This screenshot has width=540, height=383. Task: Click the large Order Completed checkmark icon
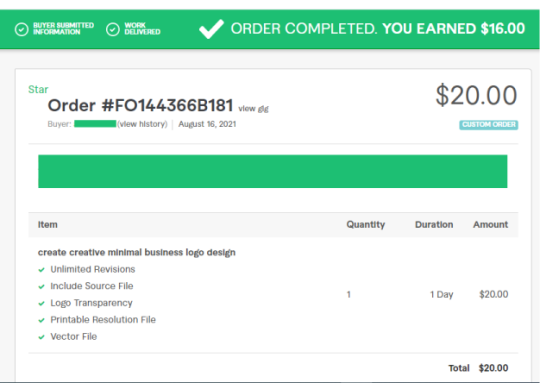click(x=211, y=29)
